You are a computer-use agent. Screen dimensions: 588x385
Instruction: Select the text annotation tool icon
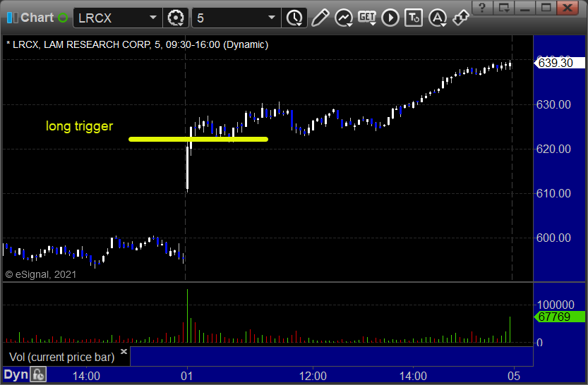[414, 18]
